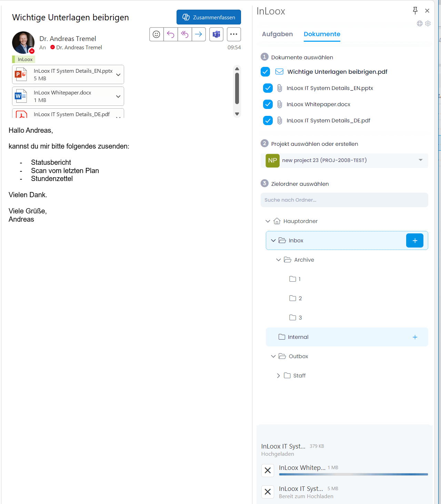Click the Archive folder label

pyautogui.click(x=304, y=260)
